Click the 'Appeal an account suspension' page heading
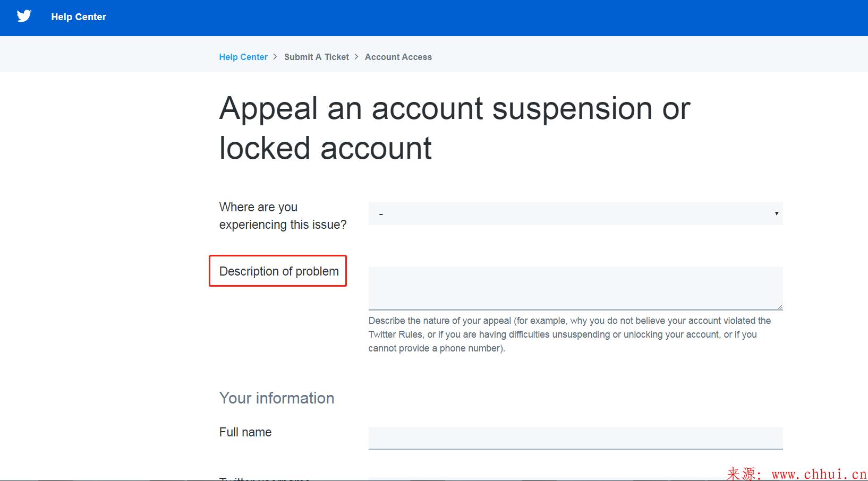Viewport: 868px width, 481px height. point(455,128)
